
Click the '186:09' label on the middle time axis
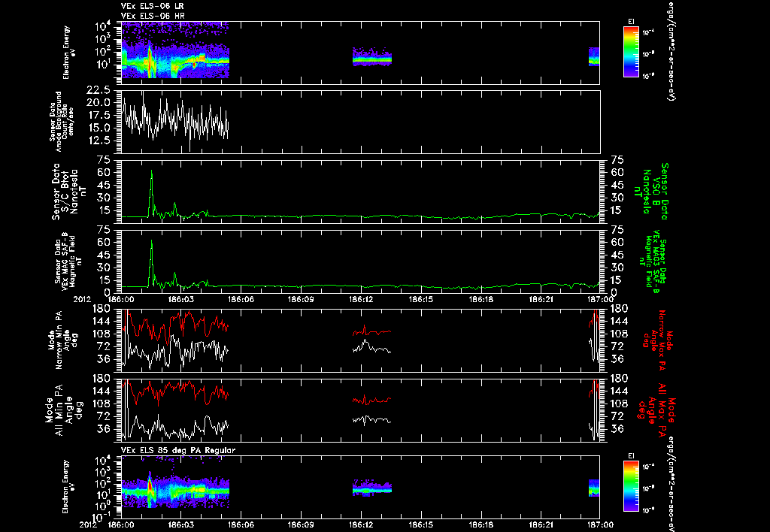coord(301,299)
